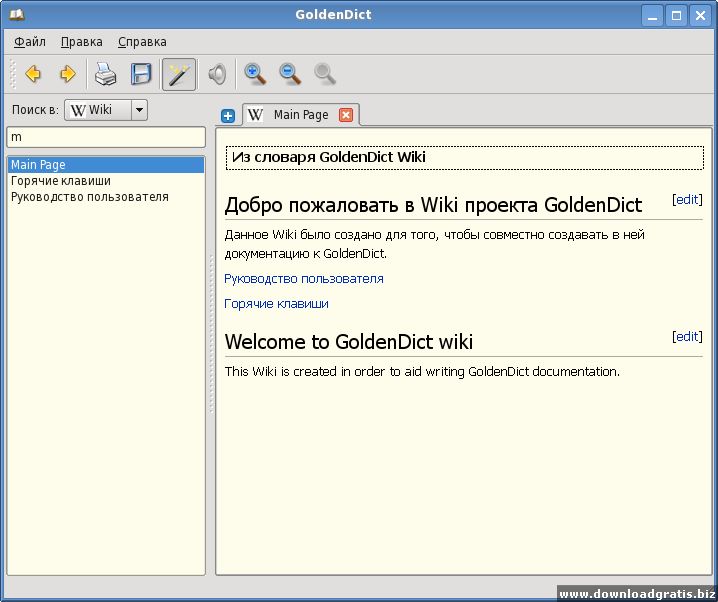The width and height of the screenshot is (718, 602).
Task: Go back with the left arrow icon
Action: [x=33, y=74]
